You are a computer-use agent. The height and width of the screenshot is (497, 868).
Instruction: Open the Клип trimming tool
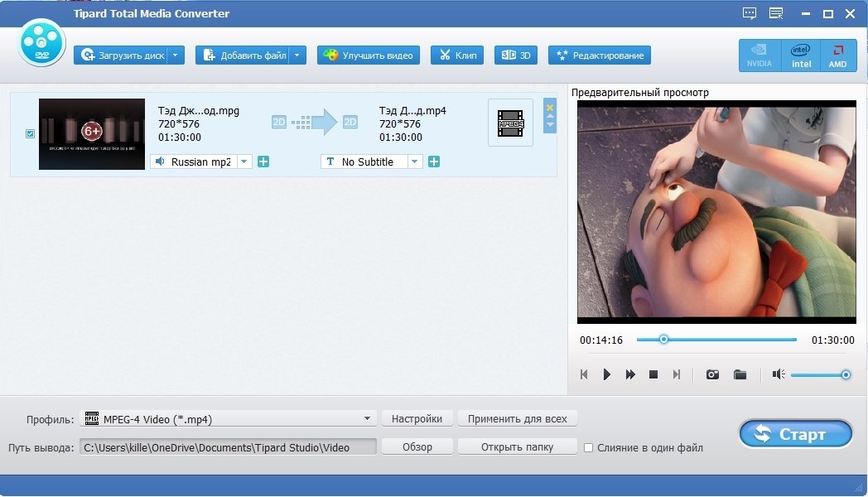point(457,55)
